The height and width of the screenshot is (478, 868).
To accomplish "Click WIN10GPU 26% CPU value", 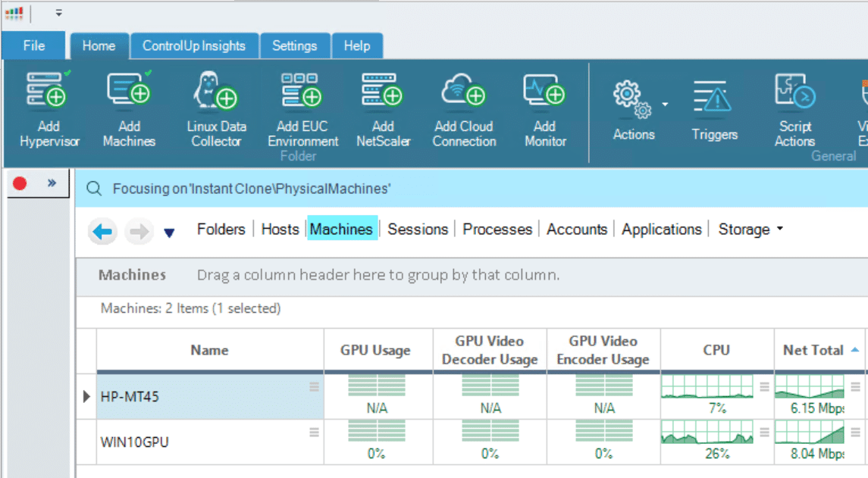I will click(717, 455).
